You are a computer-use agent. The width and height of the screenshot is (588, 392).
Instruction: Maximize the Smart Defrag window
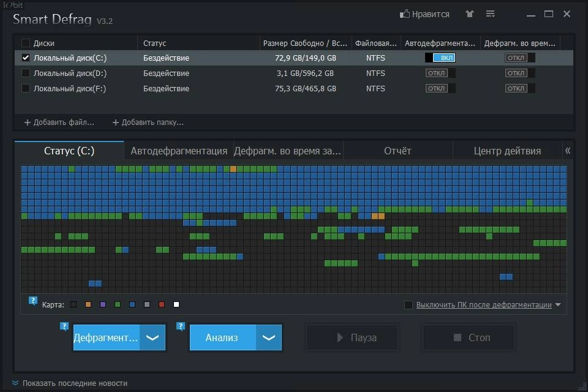pos(549,14)
